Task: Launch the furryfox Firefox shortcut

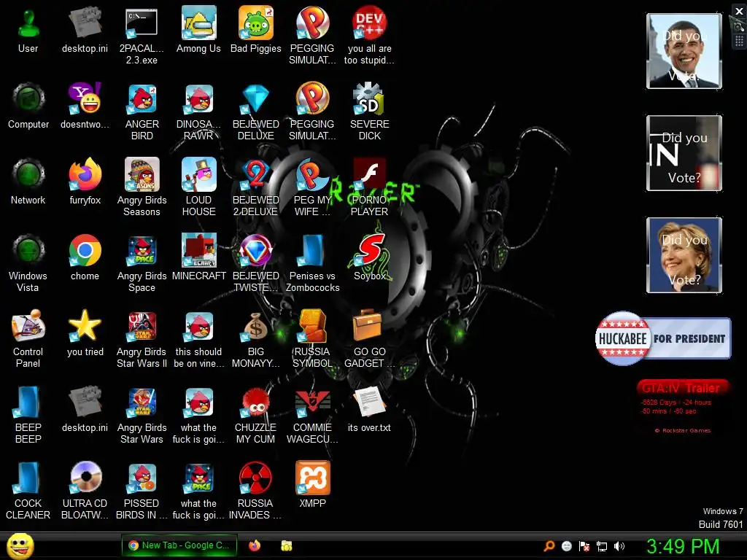Action: pos(85,182)
